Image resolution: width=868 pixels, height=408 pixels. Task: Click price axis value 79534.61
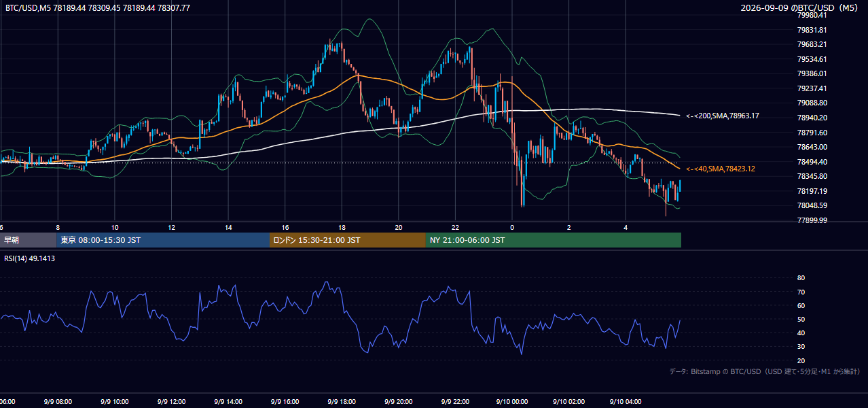812,59
